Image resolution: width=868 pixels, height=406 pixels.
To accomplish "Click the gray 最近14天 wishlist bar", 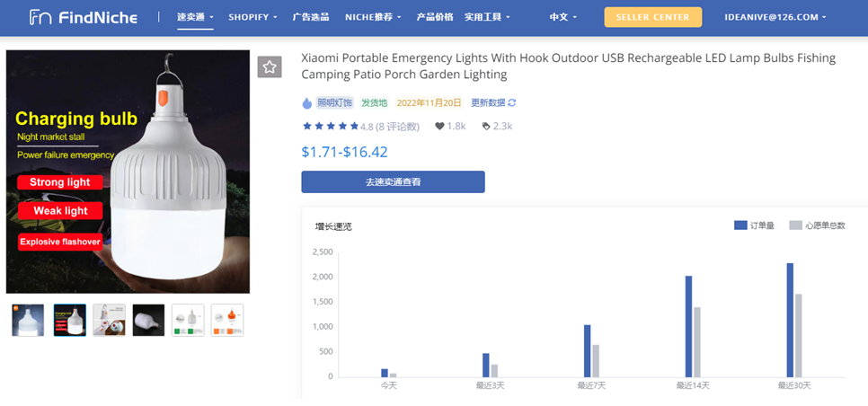I will tap(697, 342).
